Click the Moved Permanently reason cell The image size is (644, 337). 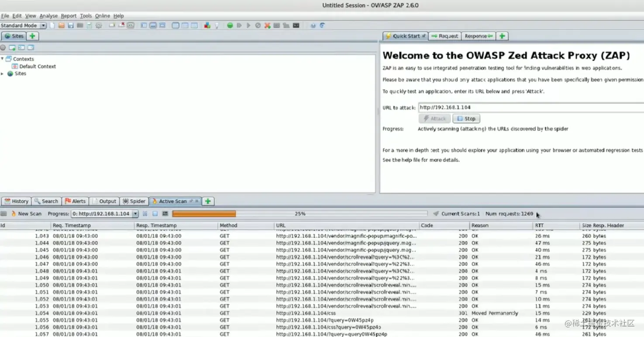pos(495,313)
